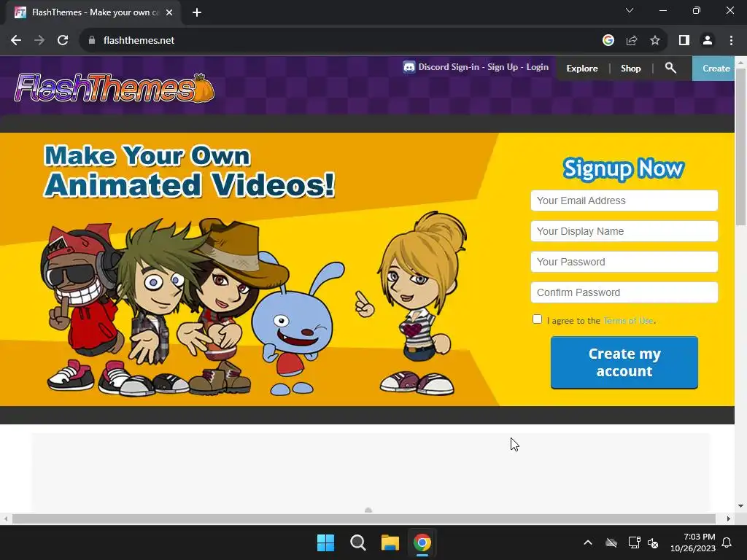Check the 'I agree to the Terms' checkbox

[x=537, y=319]
